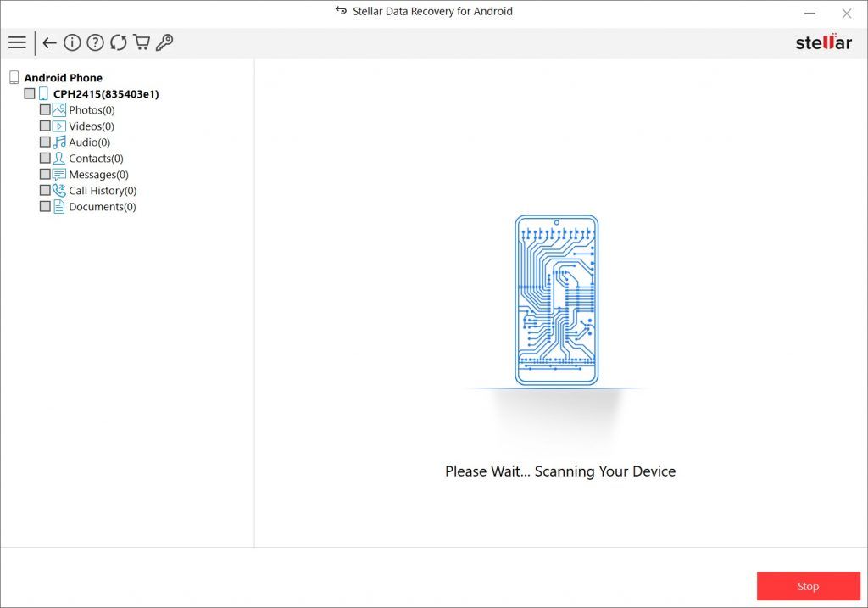Select Android Phone root node

63,77
